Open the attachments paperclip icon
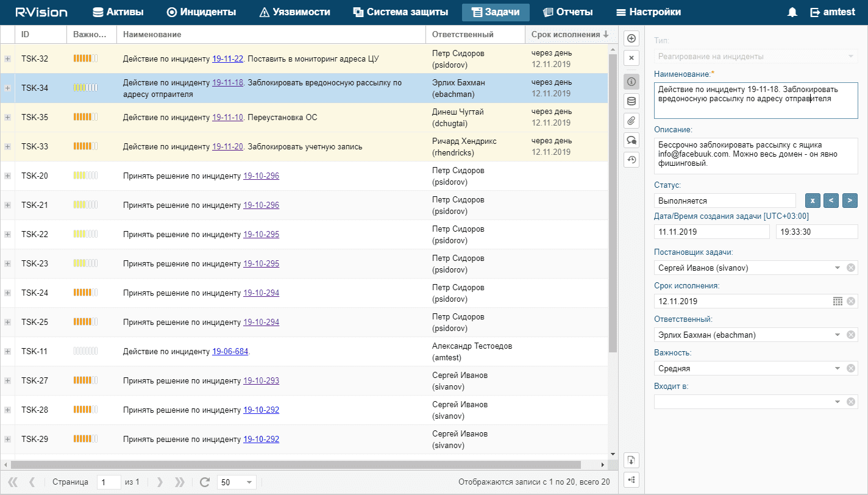This screenshot has height=495, width=868. [631, 121]
